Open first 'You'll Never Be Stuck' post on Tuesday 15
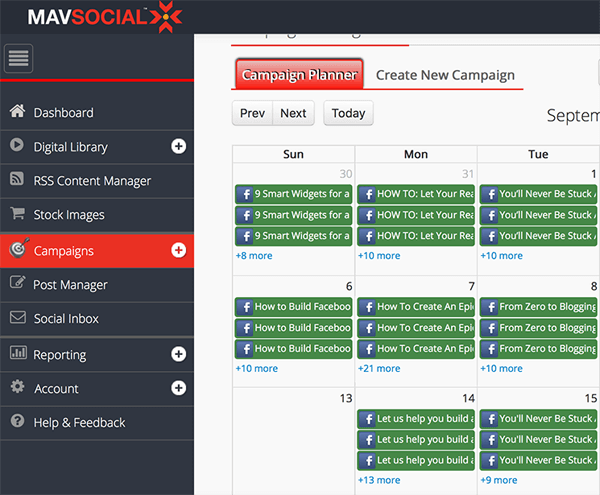 coord(538,419)
